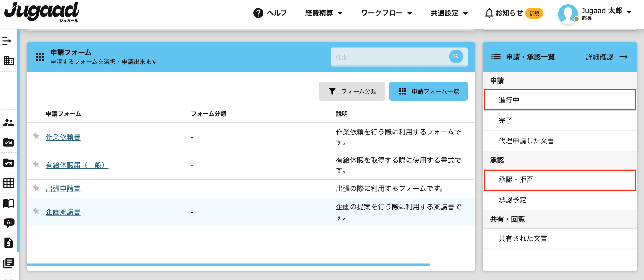Expand the 共通設定 dropdown
Image resolution: width=644 pixels, height=280 pixels.
tap(449, 13)
